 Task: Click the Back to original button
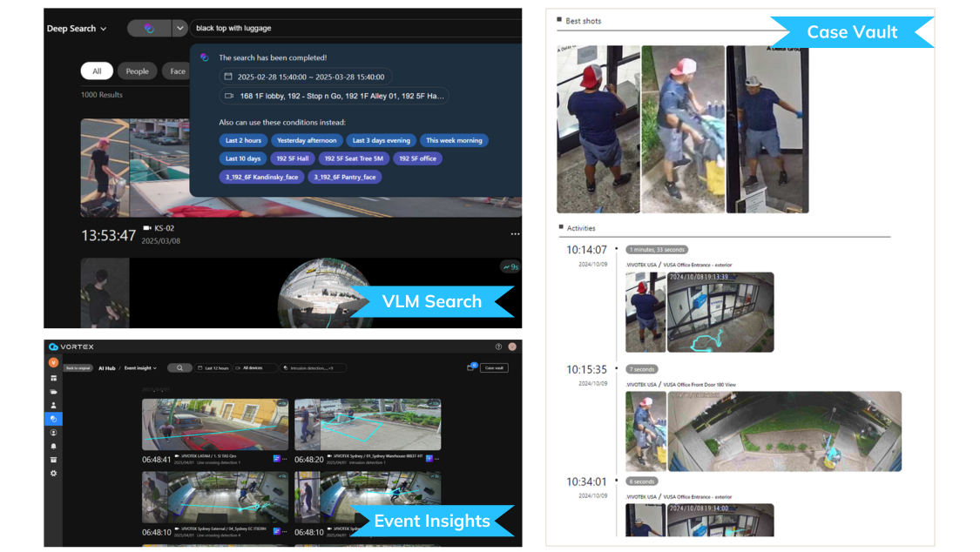[79, 367]
